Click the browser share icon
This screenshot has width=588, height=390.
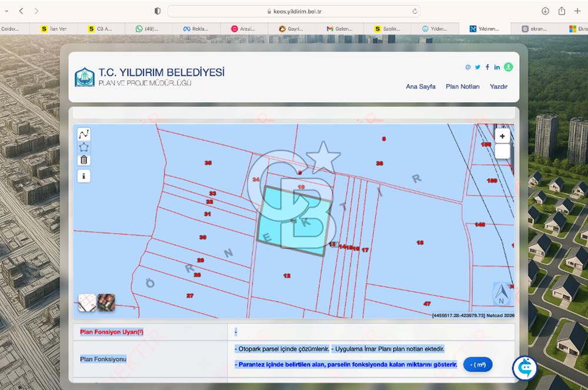[x=562, y=11]
